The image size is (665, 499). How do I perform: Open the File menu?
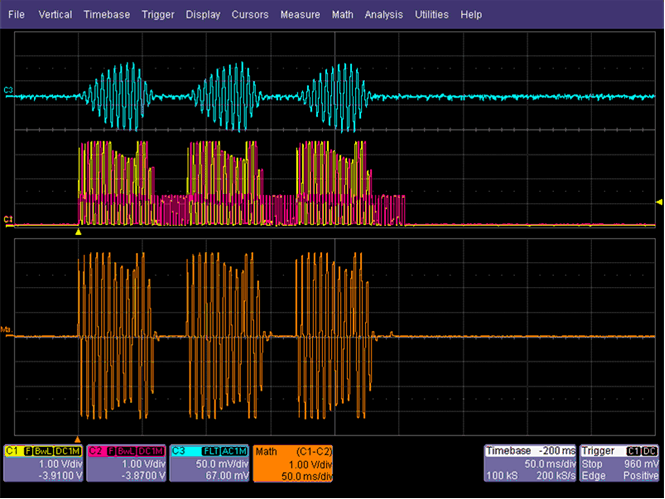point(18,15)
